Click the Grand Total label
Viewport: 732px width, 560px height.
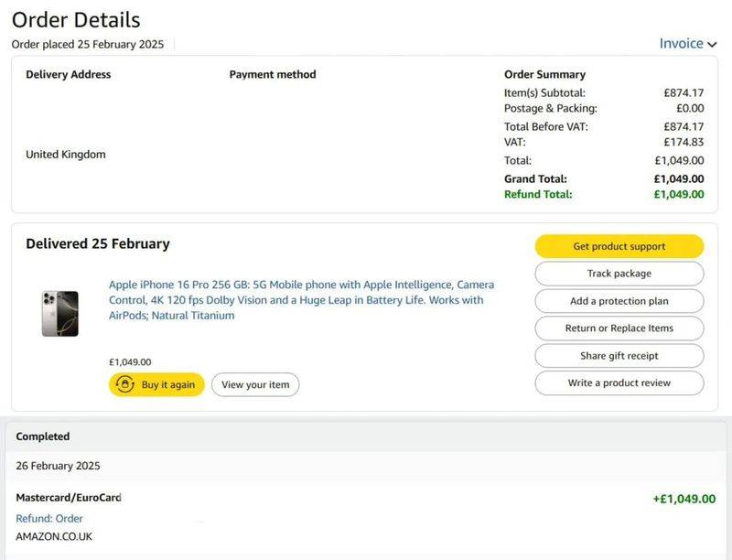coord(535,178)
